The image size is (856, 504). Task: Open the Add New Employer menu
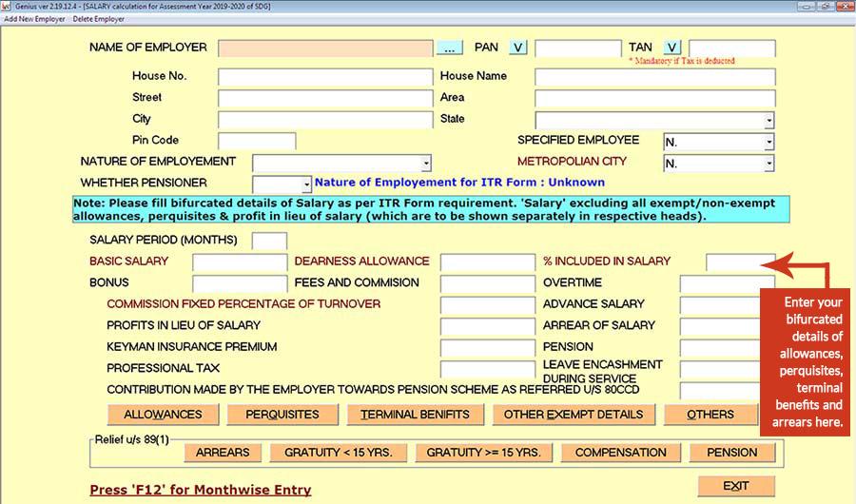34,19
